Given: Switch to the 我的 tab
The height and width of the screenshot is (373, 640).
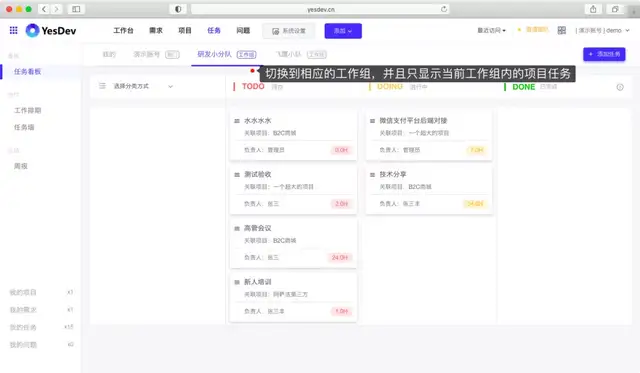Looking at the screenshot, I should coord(109,54).
